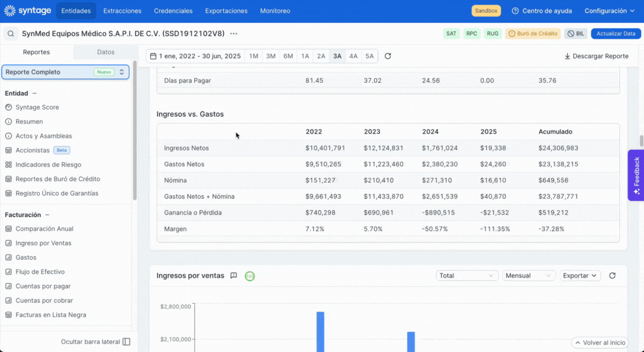Open the Monitoreo page

[x=275, y=11]
